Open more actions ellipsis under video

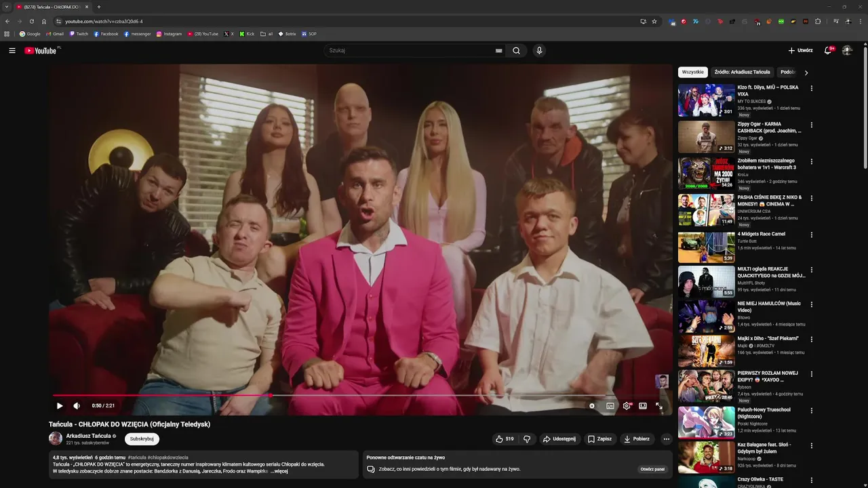tap(666, 439)
